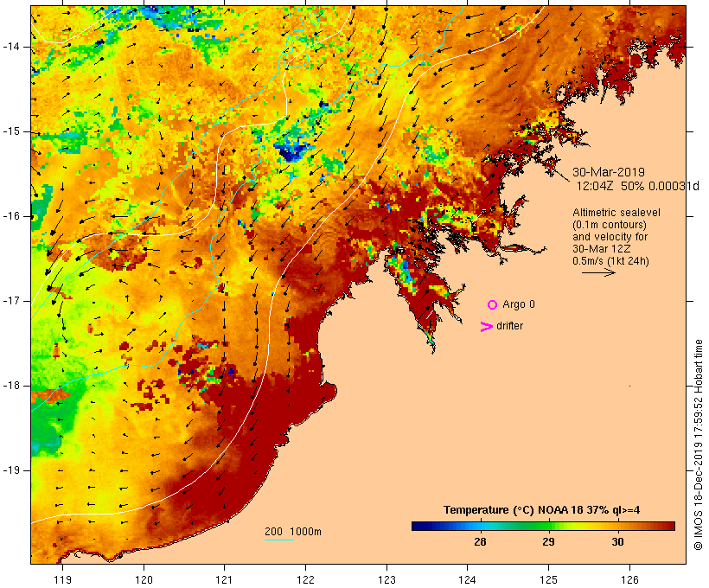Click the '126' longitude axis label

(629, 579)
